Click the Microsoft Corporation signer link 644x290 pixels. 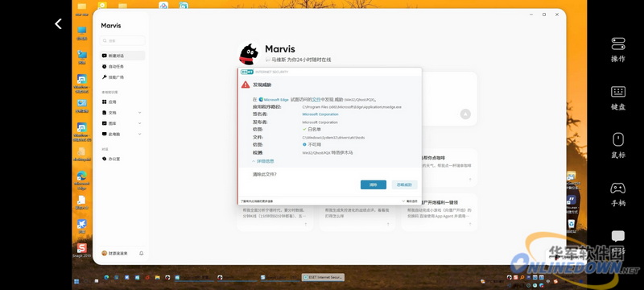pyautogui.click(x=320, y=114)
